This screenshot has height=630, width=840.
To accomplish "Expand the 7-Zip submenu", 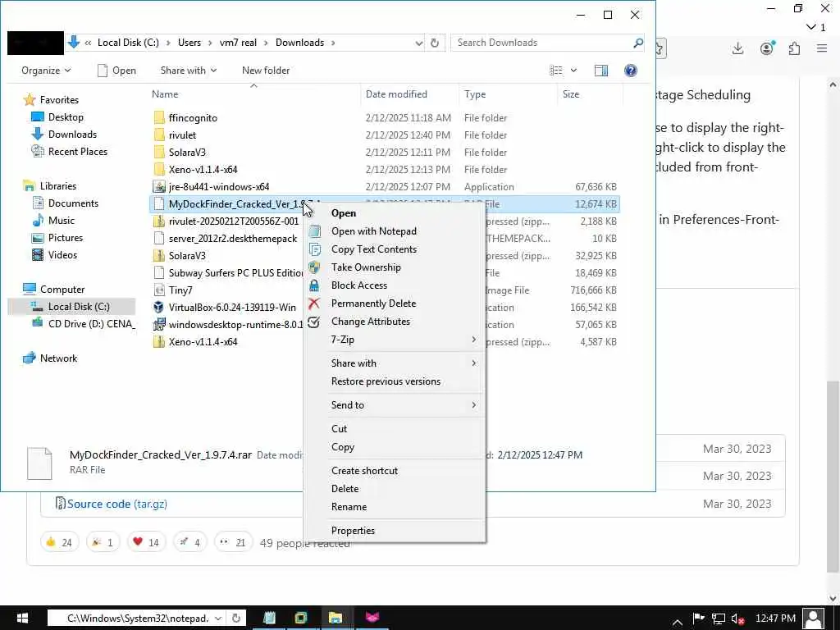I will [x=395, y=340].
